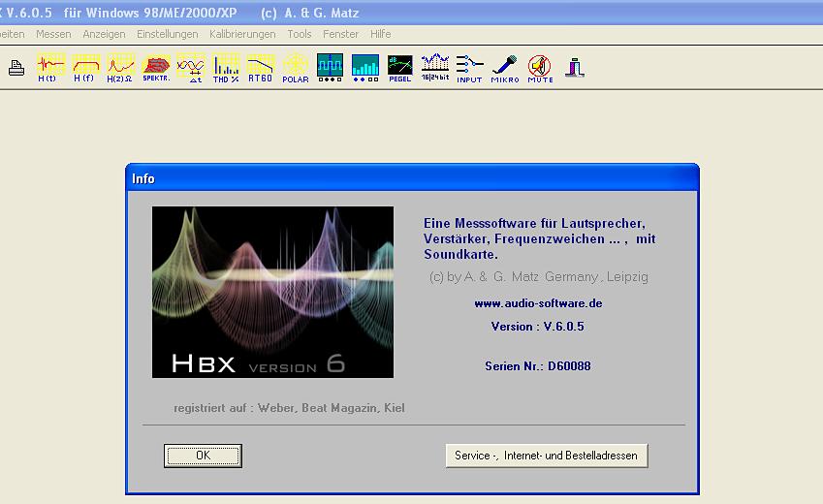Click the registriert auf Weber text
Screen dimensions: 823x504
(289, 408)
